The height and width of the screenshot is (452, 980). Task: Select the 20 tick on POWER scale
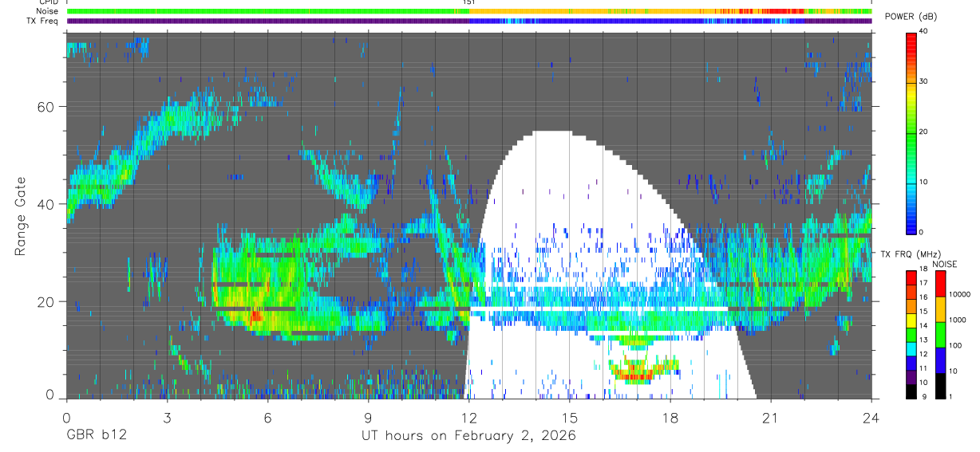click(925, 132)
